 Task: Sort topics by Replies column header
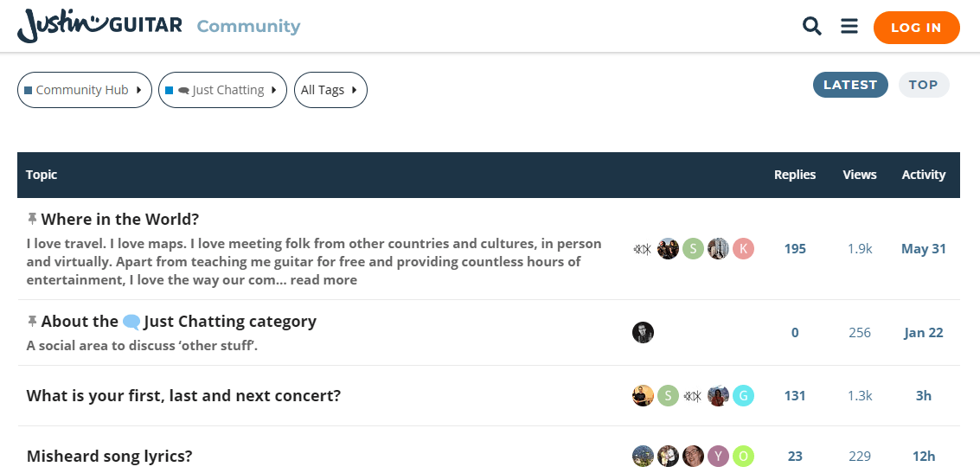pyautogui.click(x=795, y=175)
